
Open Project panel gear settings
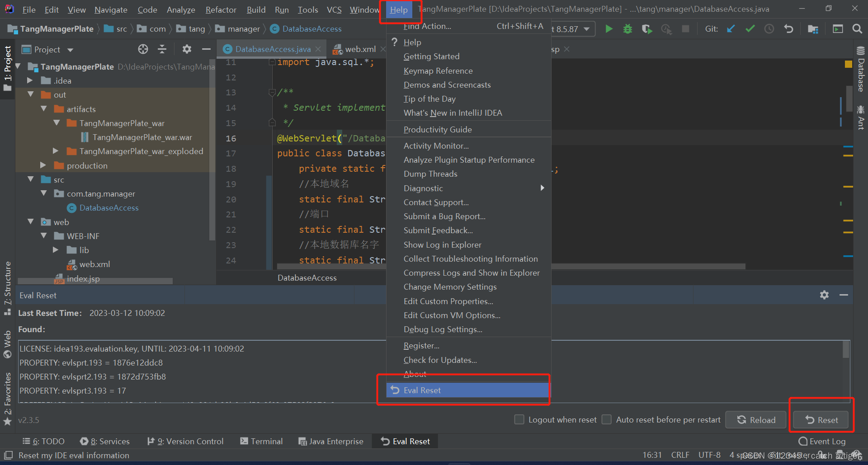(187, 49)
